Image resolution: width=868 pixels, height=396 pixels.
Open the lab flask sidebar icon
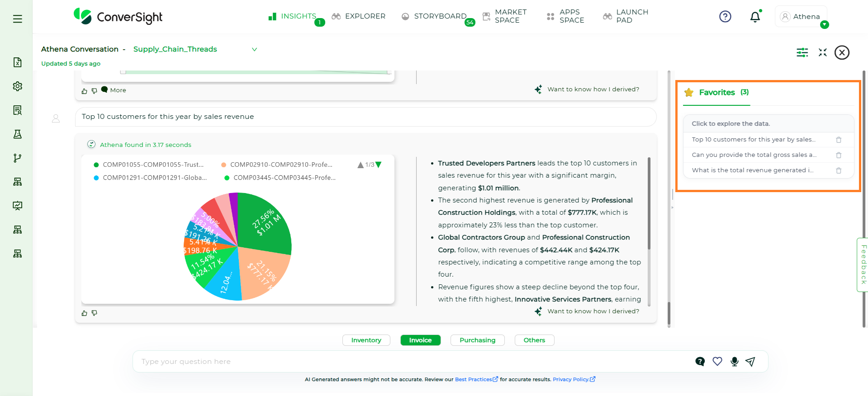[x=17, y=134]
